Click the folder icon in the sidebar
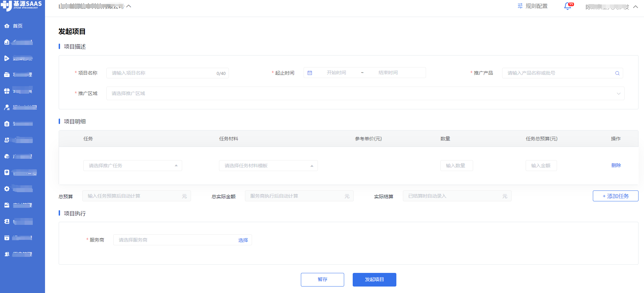The image size is (644, 293). coord(7,75)
